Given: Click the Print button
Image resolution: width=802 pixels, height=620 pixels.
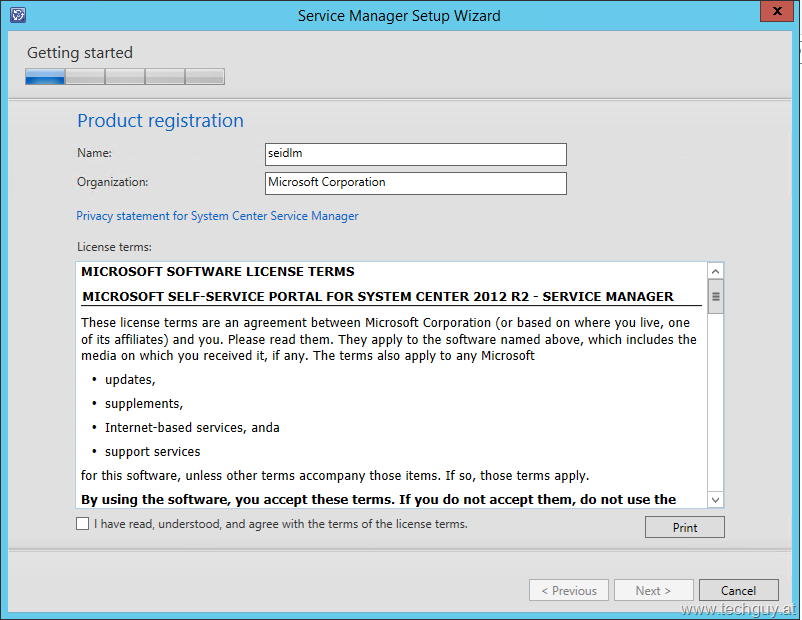Looking at the screenshot, I should (684, 527).
